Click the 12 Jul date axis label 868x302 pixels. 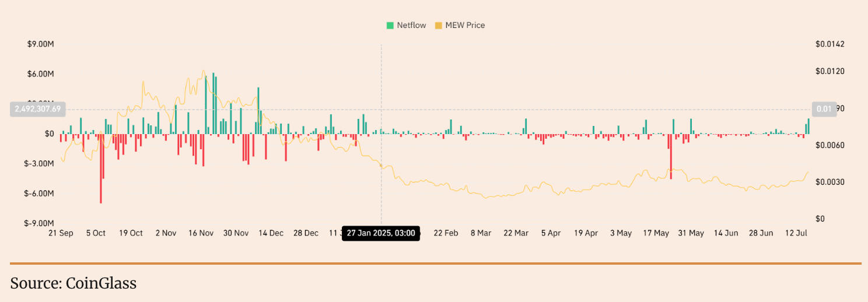point(796,233)
